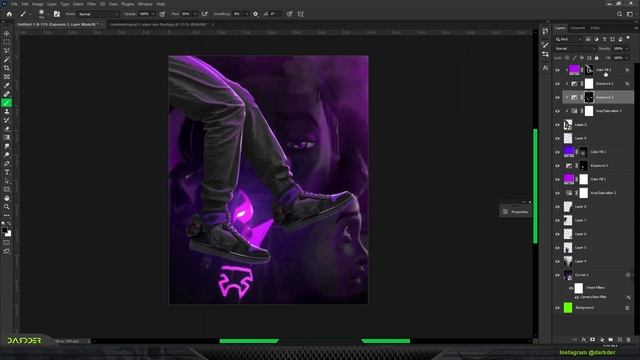
Task: Hide the Color Fill 3 layer
Action: pyautogui.click(x=558, y=70)
